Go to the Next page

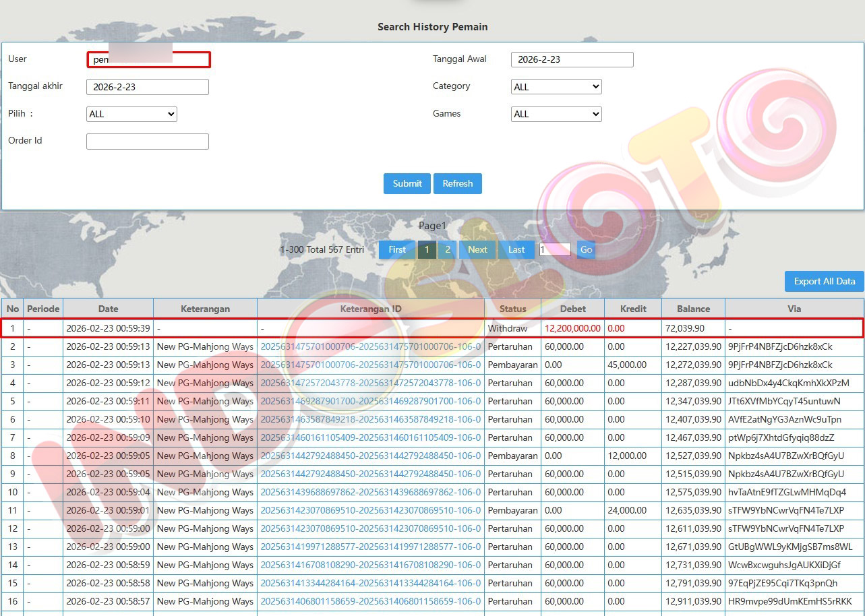[x=477, y=249]
